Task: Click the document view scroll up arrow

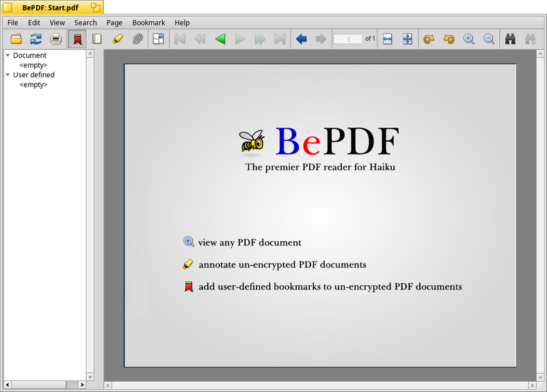Action: pos(540,53)
